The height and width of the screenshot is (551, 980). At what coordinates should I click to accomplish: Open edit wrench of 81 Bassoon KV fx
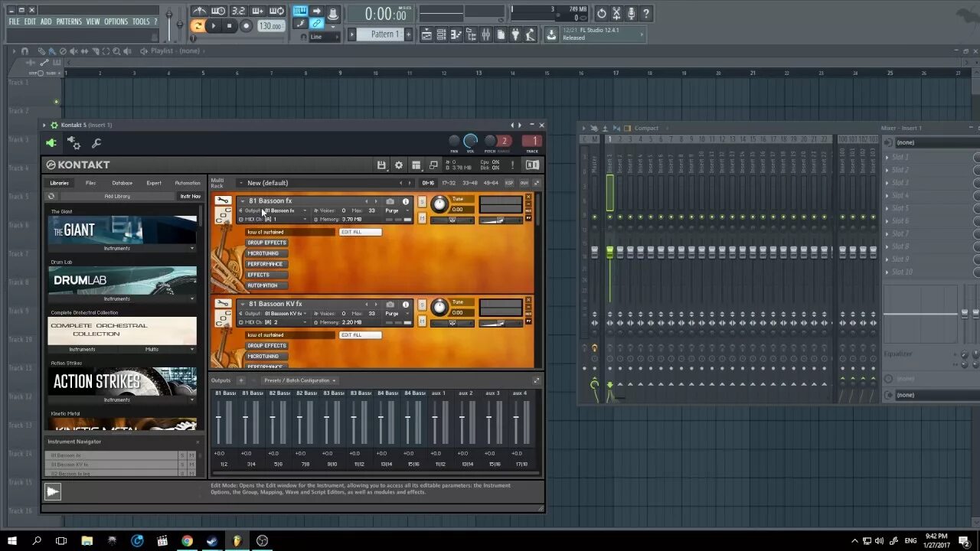[222, 304]
